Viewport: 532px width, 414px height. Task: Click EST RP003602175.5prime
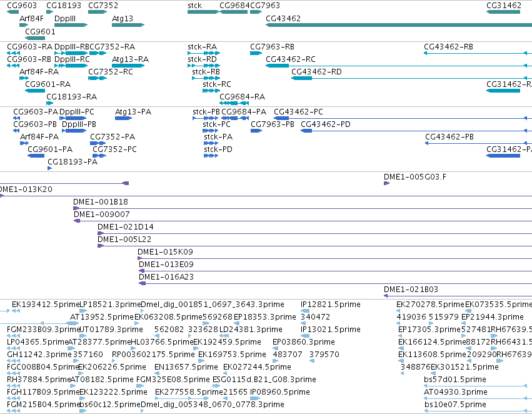point(114,361)
